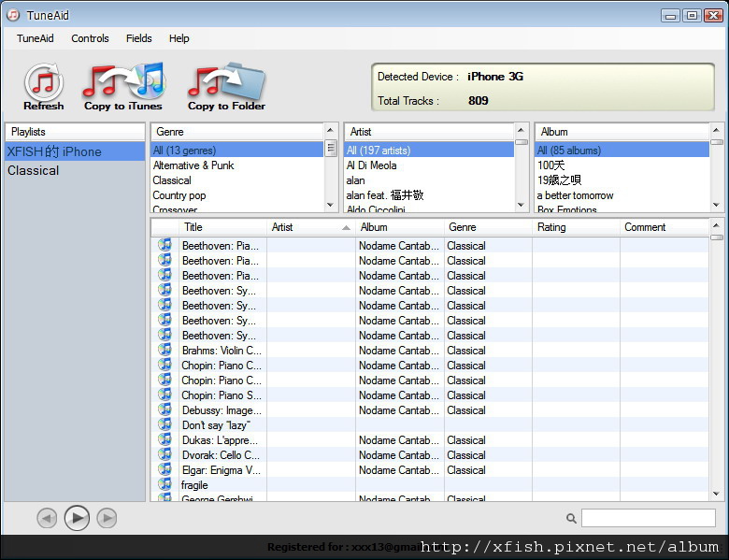Click track icon beside fragile

164,483
